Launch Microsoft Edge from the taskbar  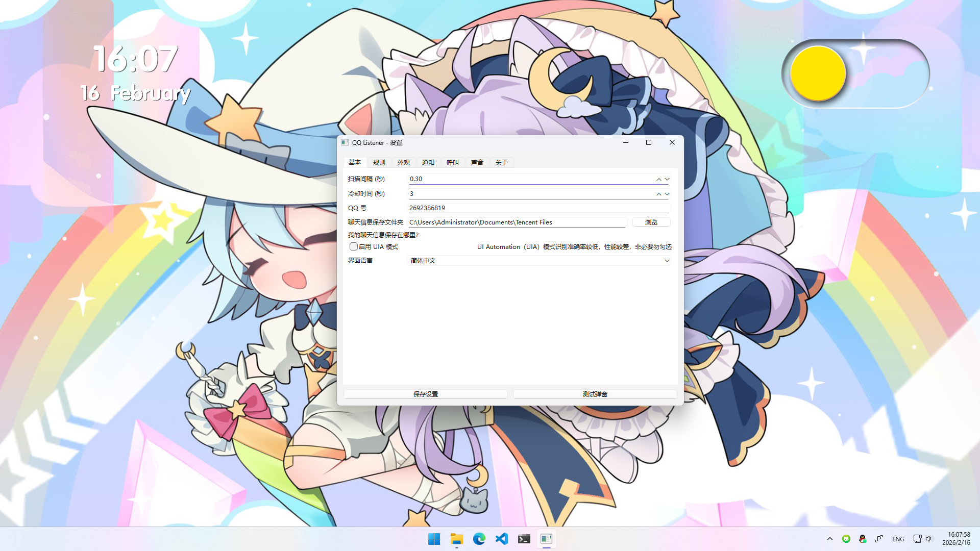(479, 539)
